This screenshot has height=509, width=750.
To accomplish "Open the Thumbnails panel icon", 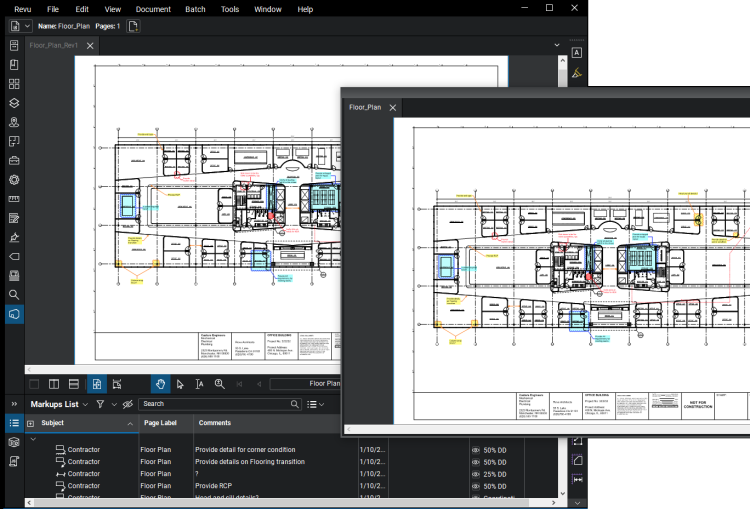I will click(14, 84).
